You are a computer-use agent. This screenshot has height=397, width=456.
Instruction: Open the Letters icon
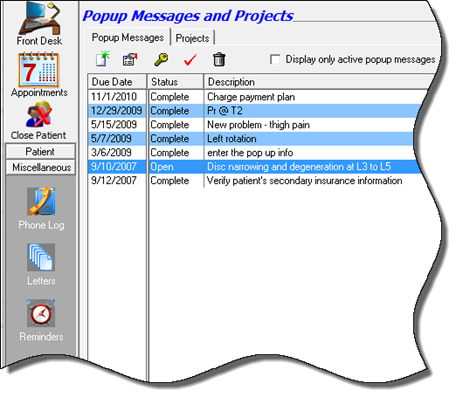click(x=41, y=257)
